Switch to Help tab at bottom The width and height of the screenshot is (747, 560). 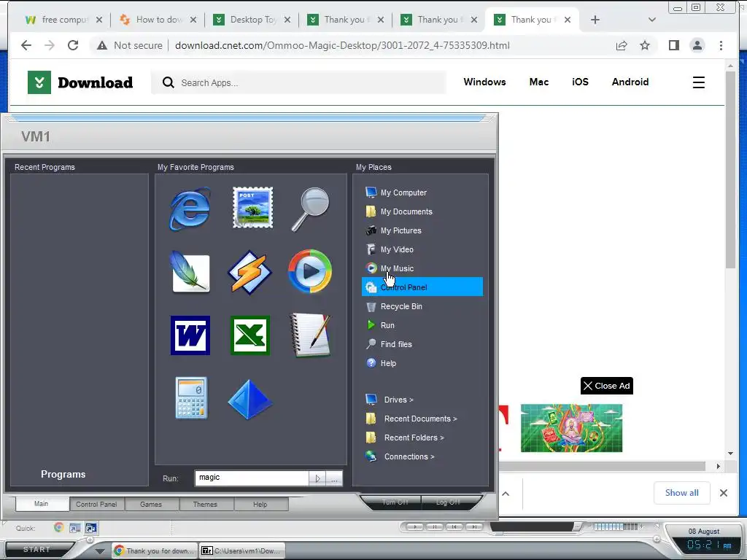(x=260, y=505)
